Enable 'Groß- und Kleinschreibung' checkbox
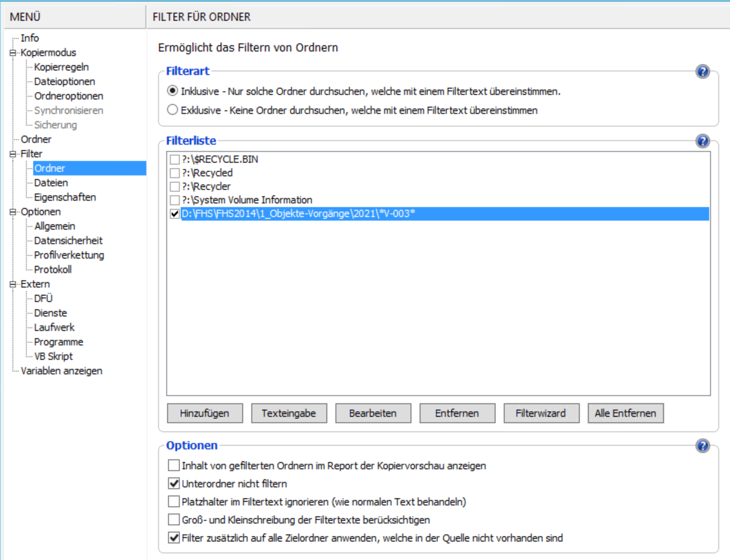 (x=174, y=520)
